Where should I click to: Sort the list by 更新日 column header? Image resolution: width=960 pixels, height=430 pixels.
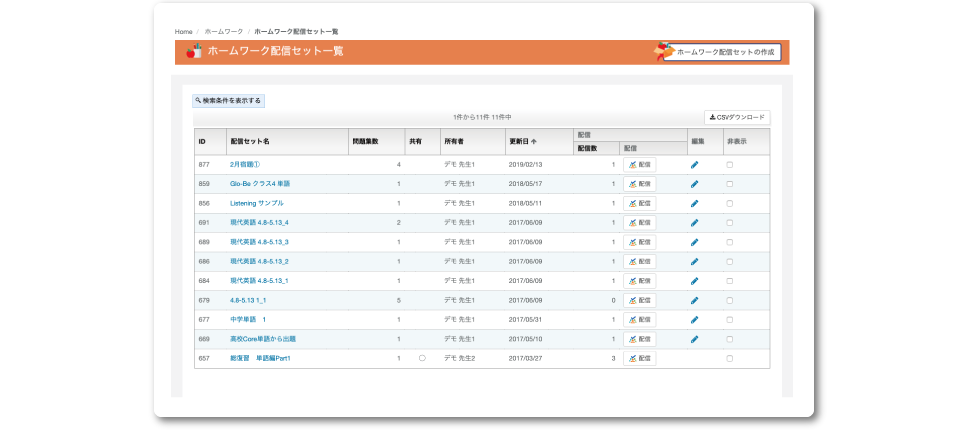[x=523, y=142]
